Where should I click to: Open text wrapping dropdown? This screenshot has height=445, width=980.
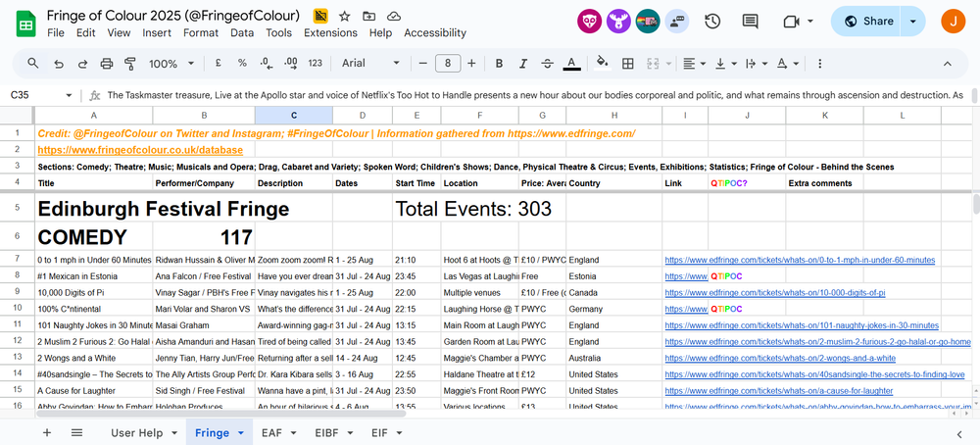click(x=756, y=63)
